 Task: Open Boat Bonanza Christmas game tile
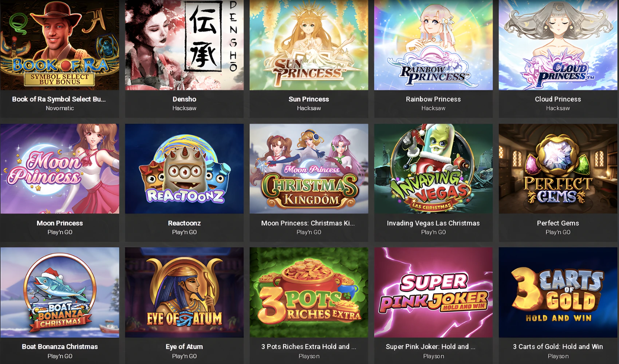pos(60,292)
